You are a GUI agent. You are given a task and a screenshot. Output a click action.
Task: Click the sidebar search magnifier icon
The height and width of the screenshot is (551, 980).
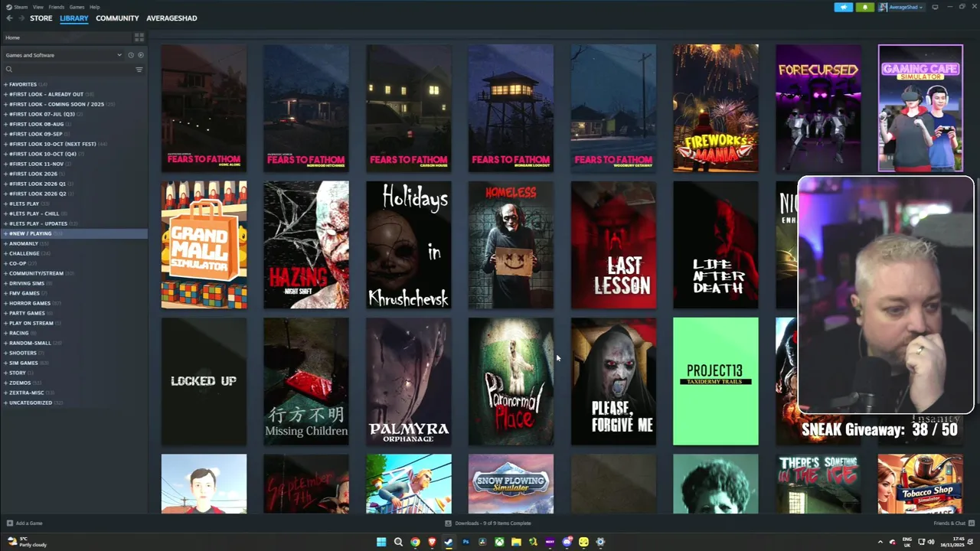pos(9,70)
